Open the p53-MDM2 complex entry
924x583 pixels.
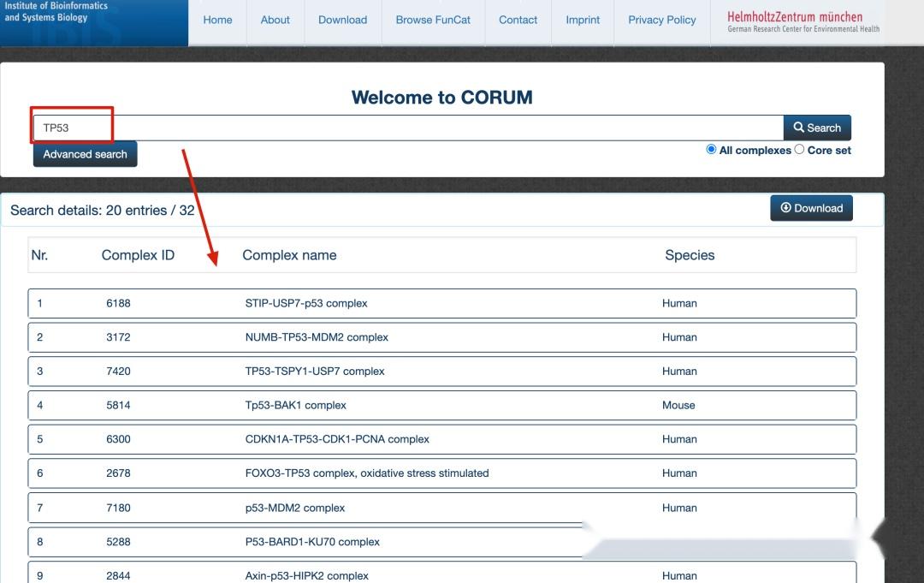pyautogui.click(x=293, y=508)
